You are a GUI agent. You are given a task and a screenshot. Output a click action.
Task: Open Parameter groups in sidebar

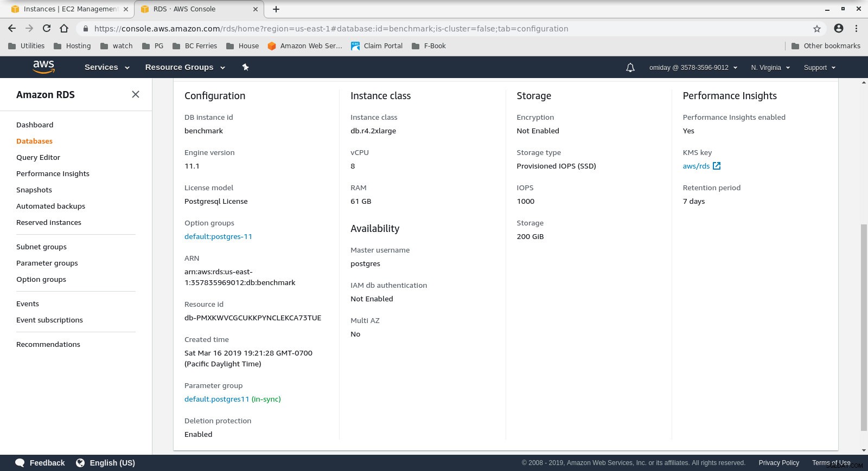point(47,263)
